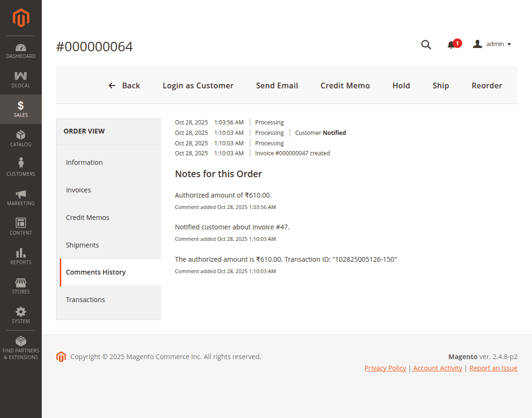Open the Magento logo at top
This screenshot has width=532, height=418.
pyautogui.click(x=21, y=18)
